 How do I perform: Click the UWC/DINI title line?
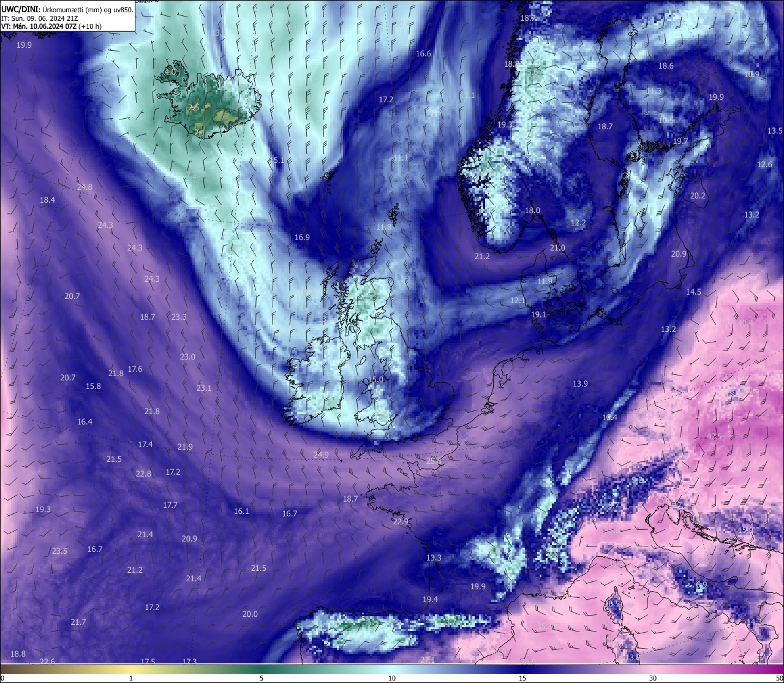point(67,9)
